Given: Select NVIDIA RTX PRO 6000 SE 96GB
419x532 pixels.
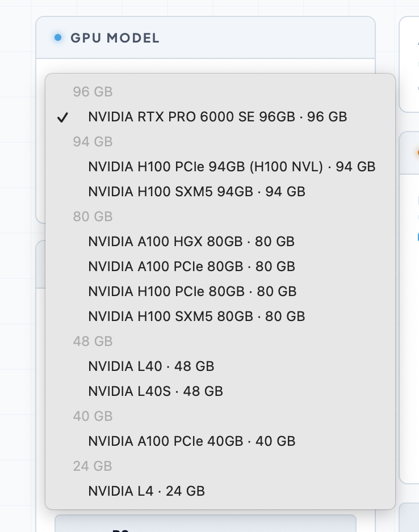Looking at the screenshot, I should tap(218, 117).
